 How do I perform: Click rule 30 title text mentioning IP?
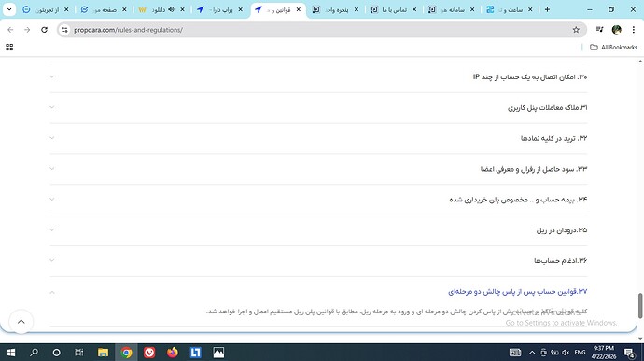[x=530, y=77]
